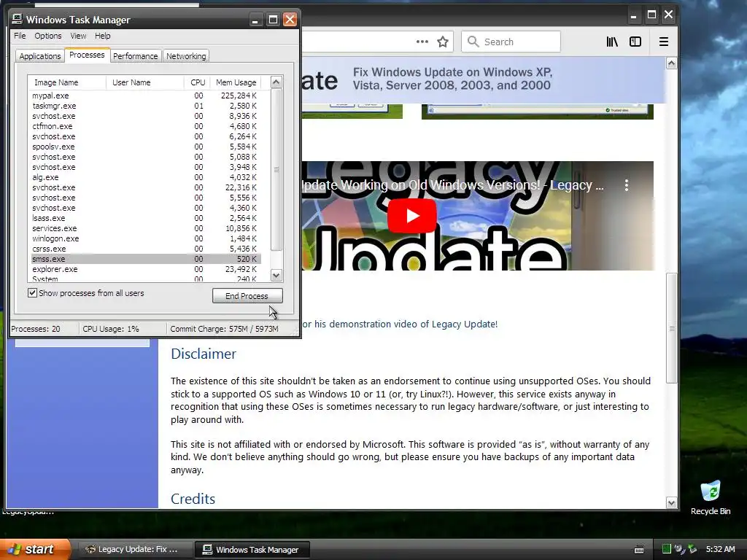Click the magnifier icon in the browser search box

coord(473,42)
